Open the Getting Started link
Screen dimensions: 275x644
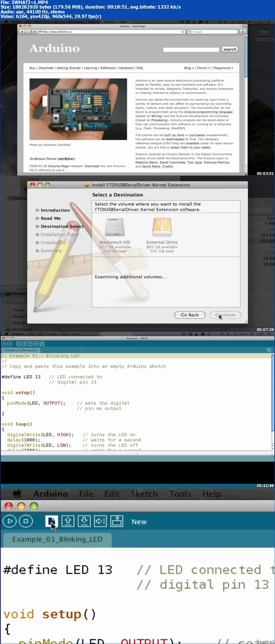(69, 68)
